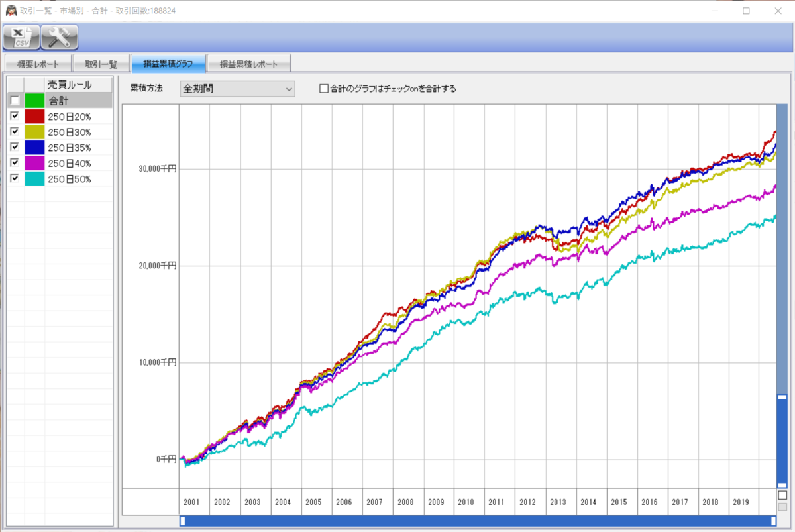Click the magenta 250日40% color swatch
795x532 pixels.
point(34,163)
